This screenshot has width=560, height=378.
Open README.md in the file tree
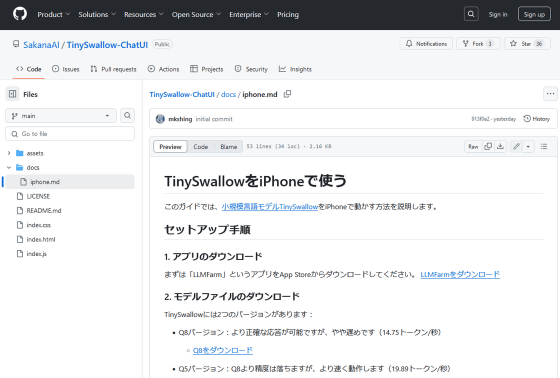click(x=44, y=210)
